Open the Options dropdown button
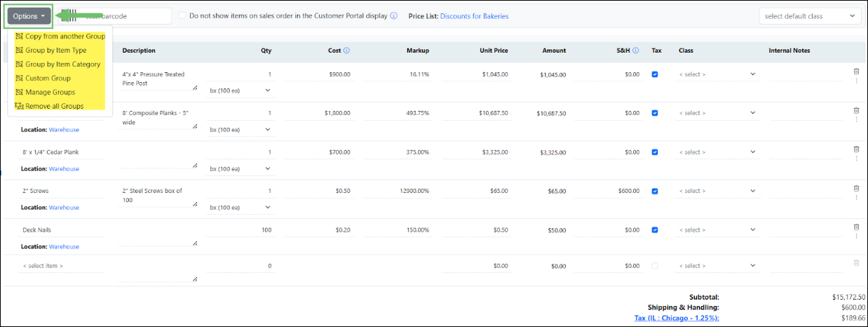 click(29, 16)
